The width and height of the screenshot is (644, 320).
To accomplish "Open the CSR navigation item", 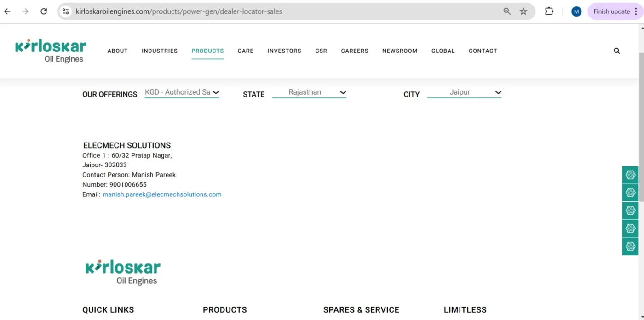I will (x=321, y=51).
